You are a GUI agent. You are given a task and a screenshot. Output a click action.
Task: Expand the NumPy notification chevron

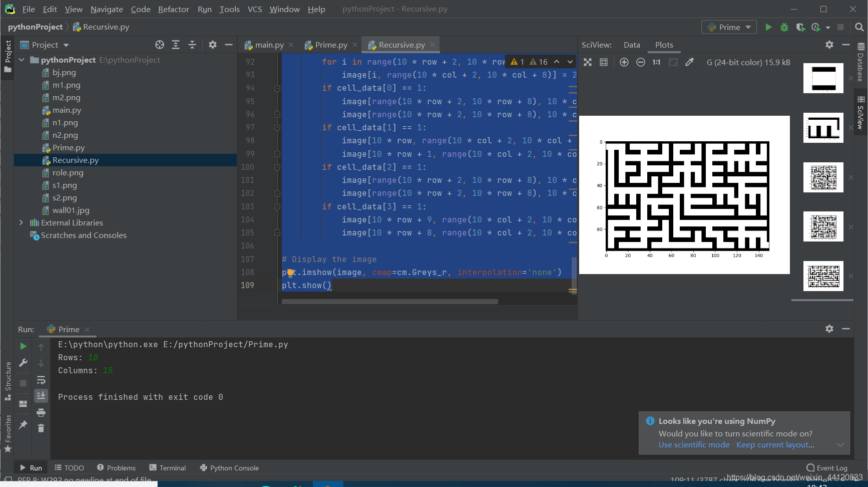[x=840, y=445]
